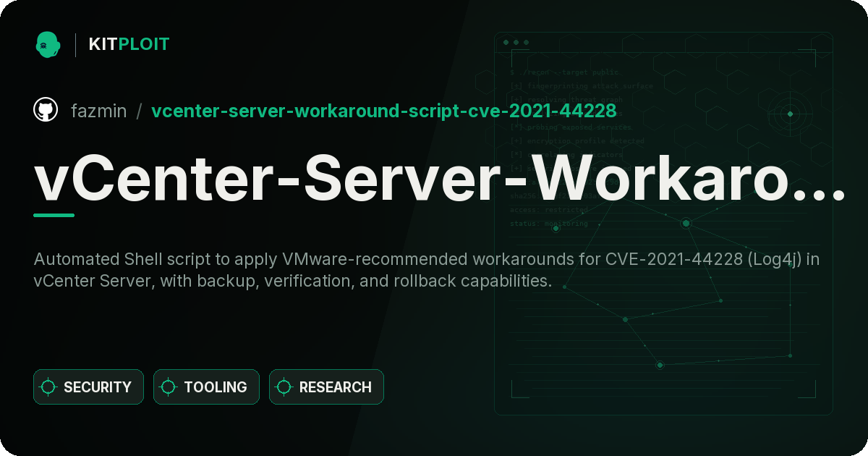The height and width of the screenshot is (456, 868).
Task: Click the 'access: restricted' line in terminal
Action: click(549, 210)
